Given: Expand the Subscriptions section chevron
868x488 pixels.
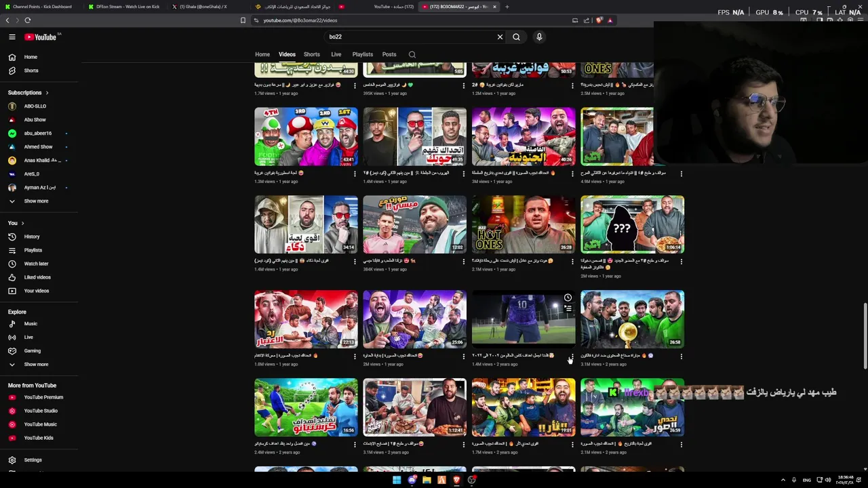Looking at the screenshot, I should tap(47, 93).
